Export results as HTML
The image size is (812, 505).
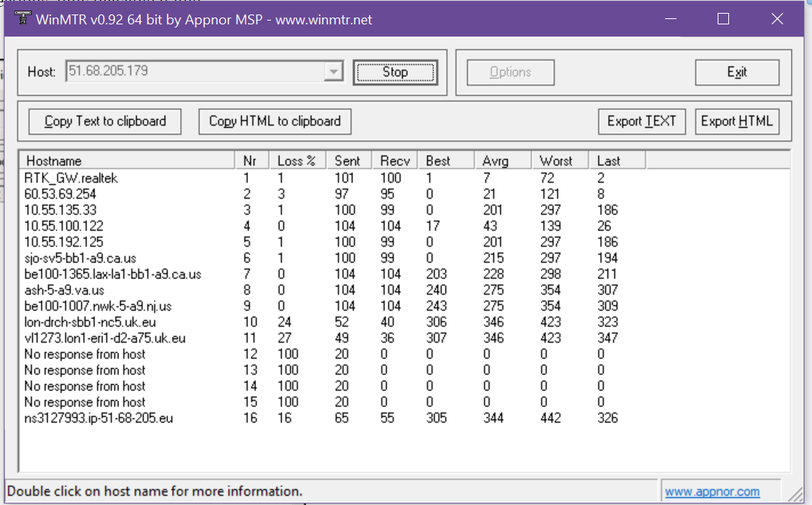coord(737,121)
